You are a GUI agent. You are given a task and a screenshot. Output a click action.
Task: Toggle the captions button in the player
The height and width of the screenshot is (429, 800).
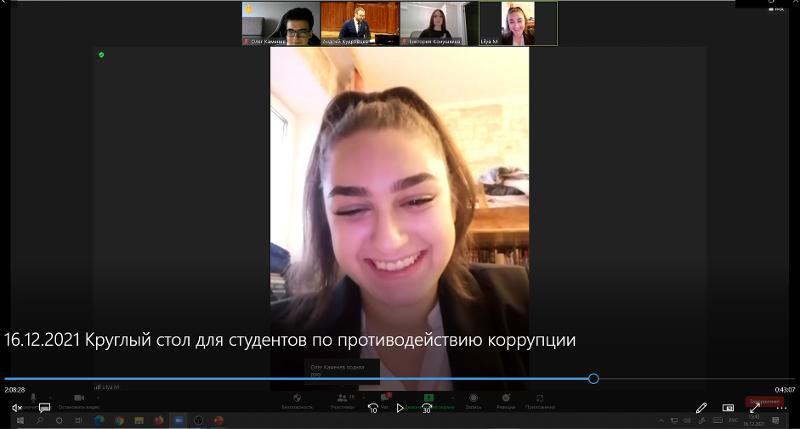coord(45,408)
